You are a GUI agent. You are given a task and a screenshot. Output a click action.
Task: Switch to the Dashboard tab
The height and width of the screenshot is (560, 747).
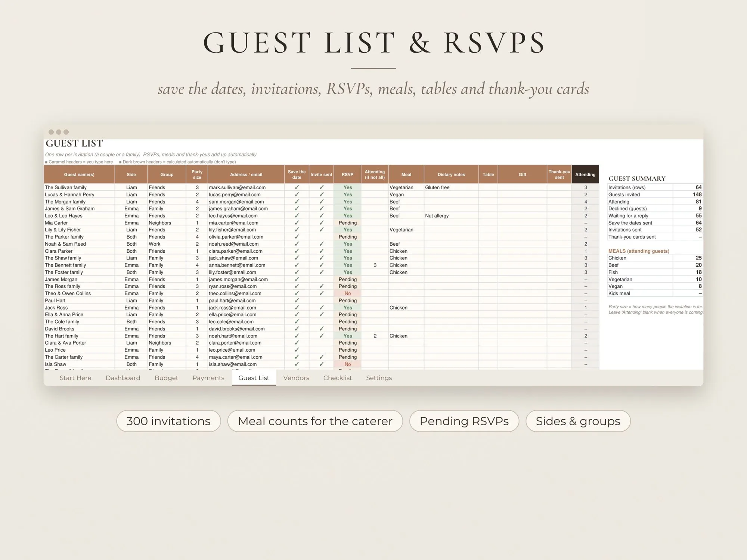[123, 378]
